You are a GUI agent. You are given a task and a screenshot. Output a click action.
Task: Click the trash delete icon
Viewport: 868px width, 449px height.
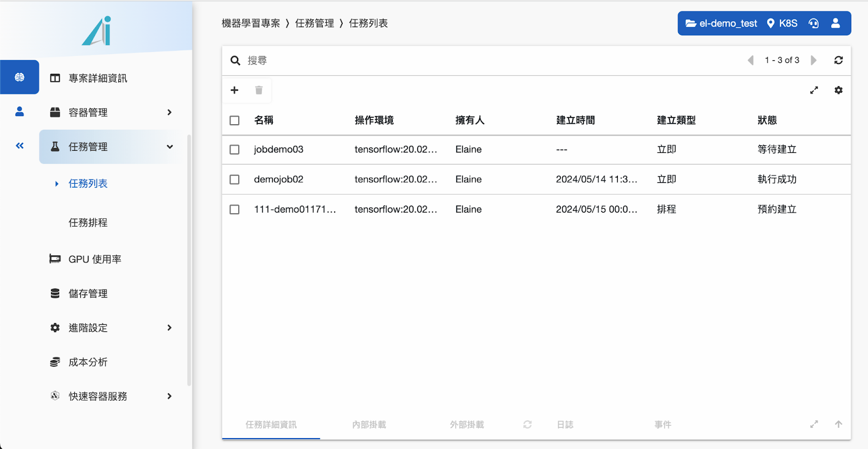(259, 90)
